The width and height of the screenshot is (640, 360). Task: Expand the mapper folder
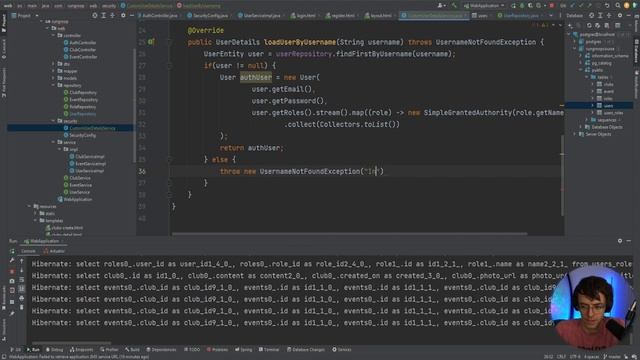pyautogui.click(x=53, y=71)
